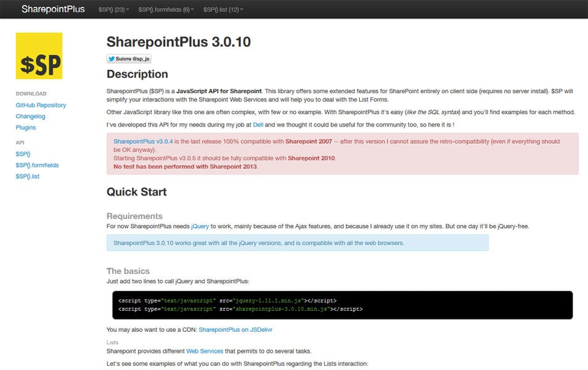Select $SP() in the sidebar API list
The width and height of the screenshot is (588, 370).
pyautogui.click(x=23, y=154)
